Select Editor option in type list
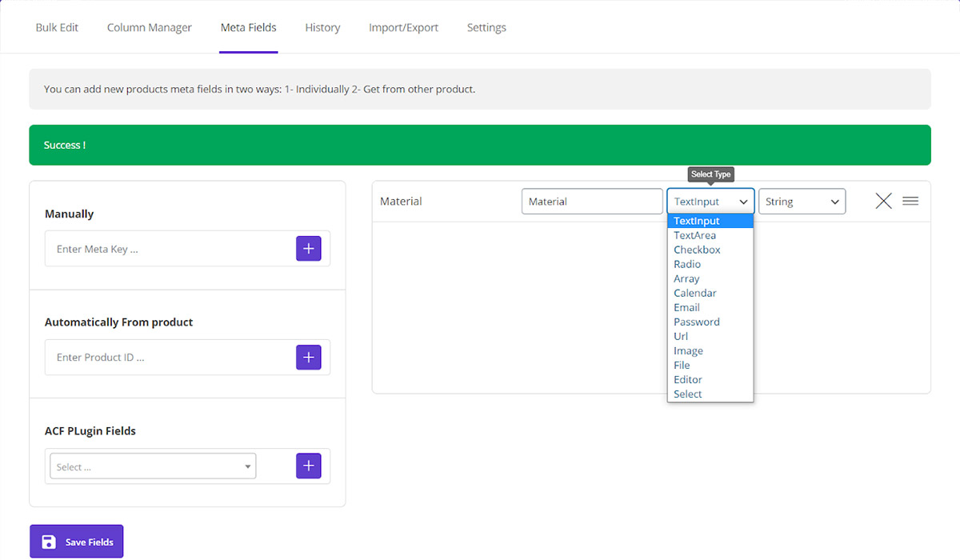The width and height of the screenshot is (960, 560). 687,379
